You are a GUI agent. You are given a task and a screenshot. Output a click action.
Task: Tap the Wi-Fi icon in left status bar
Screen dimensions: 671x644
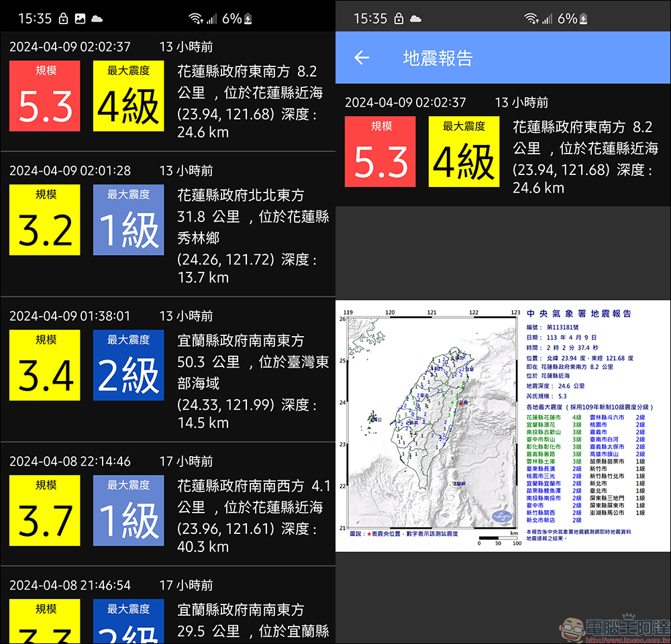click(196, 18)
